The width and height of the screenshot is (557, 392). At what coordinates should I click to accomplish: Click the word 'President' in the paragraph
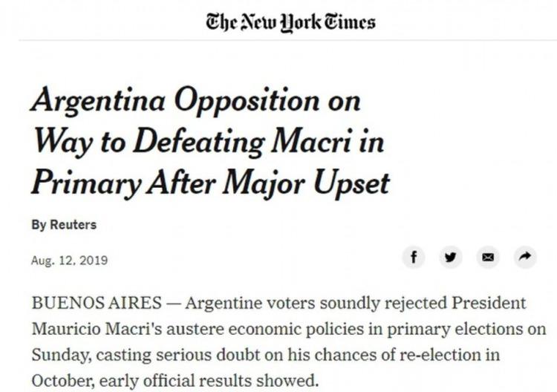click(489, 303)
